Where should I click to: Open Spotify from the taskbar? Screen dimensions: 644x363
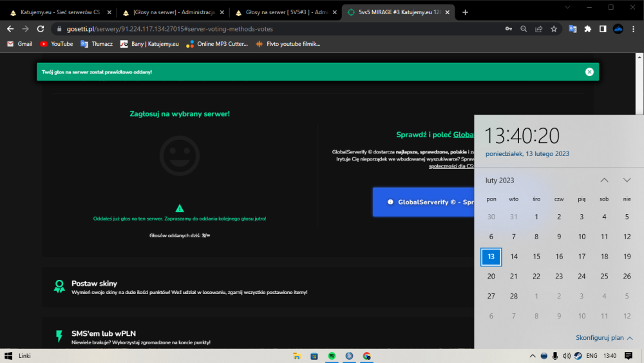coord(332,356)
